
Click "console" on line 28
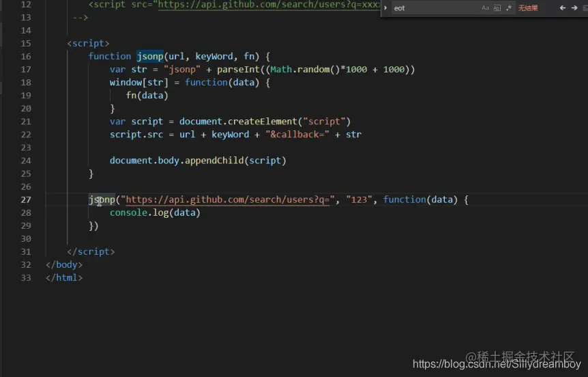(128, 212)
